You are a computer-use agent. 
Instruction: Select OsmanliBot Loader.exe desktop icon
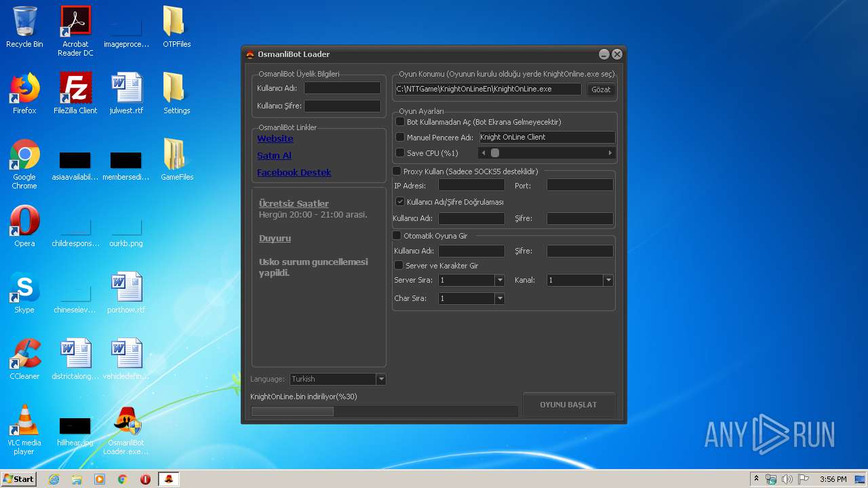[126, 430]
